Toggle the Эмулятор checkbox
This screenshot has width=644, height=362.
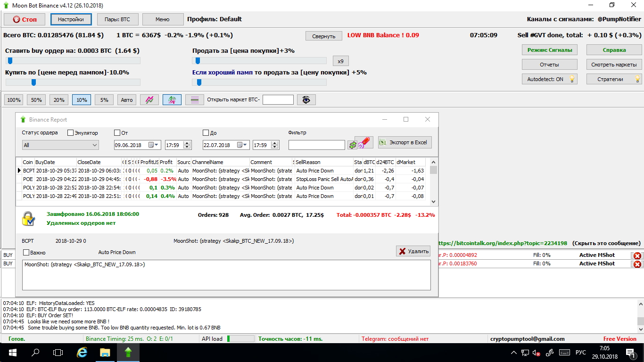[x=71, y=133]
